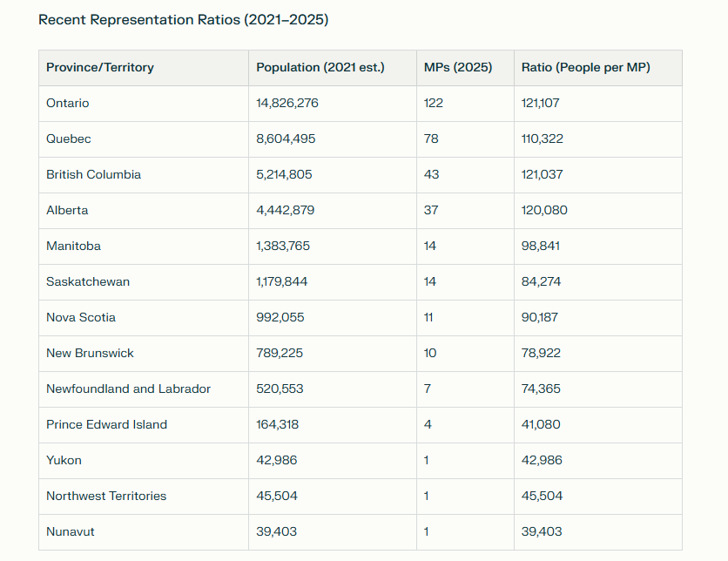Click the ratio value 74,365
The image size is (728, 561).
pyautogui.click(x=541, y=389)
